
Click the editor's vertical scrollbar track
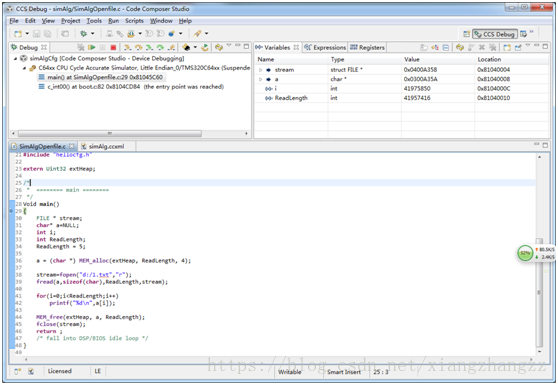539,199
